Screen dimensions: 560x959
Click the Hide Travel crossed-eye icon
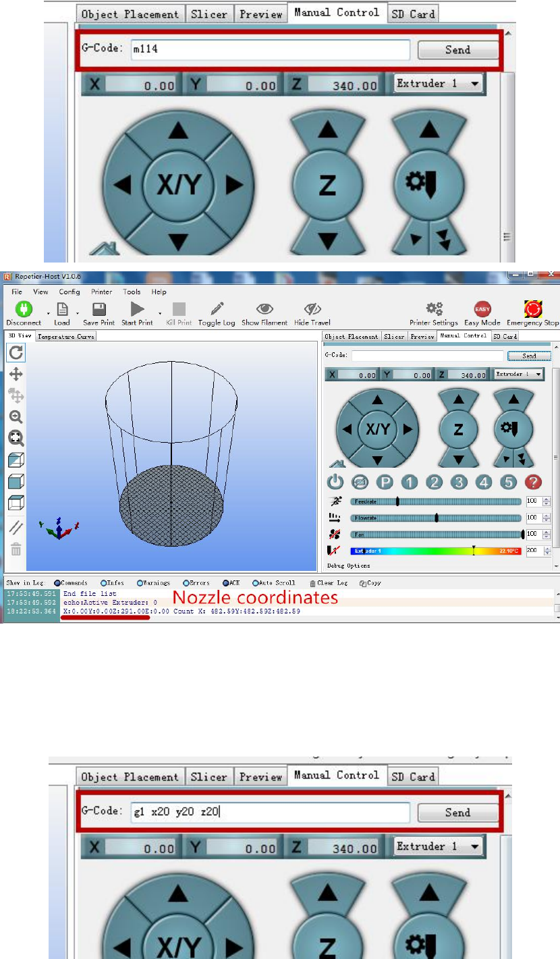pos(312,309)
